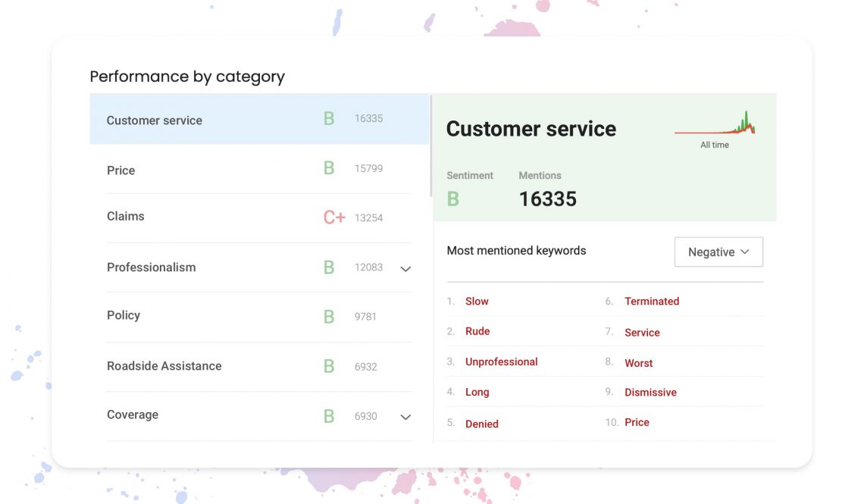This screenshot has width=864, height=504.
Task: Click the B grade badge for Customer service
Action: (x=328, y=118)
